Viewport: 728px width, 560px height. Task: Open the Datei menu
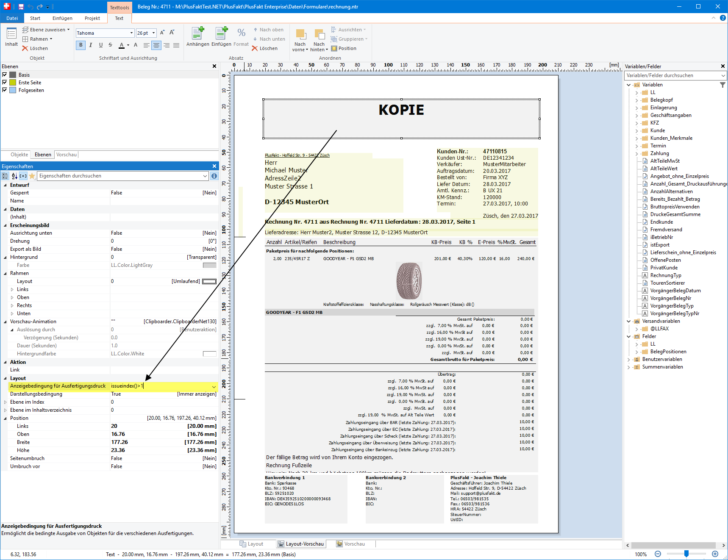[12, 18]
